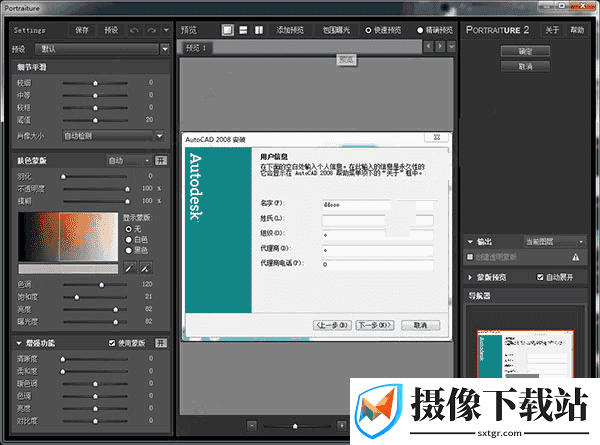
Task: Toggle the skin mask 开 button
Action: 161,160
